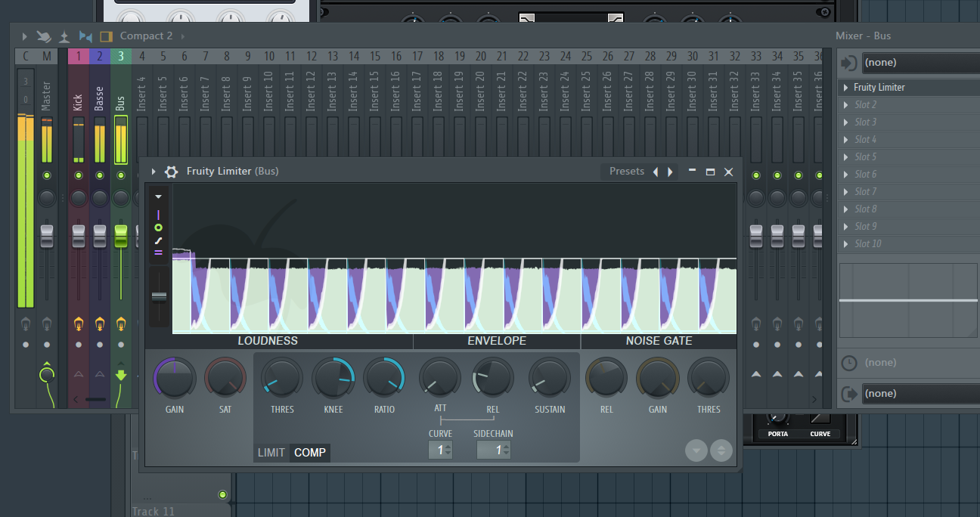
Task: Expand the Fruity Limiter effect slot arrow
Action: coord(845,88)
